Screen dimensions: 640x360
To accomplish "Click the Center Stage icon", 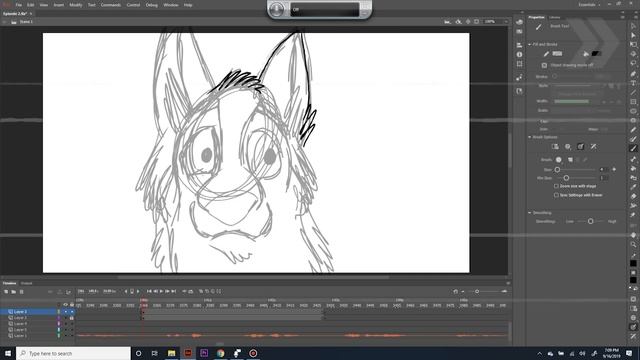I will [x=468, y=22].
